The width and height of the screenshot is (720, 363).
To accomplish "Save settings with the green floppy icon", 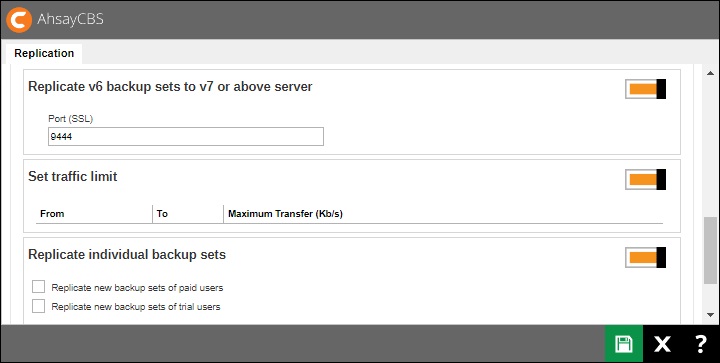I will 624,344.
